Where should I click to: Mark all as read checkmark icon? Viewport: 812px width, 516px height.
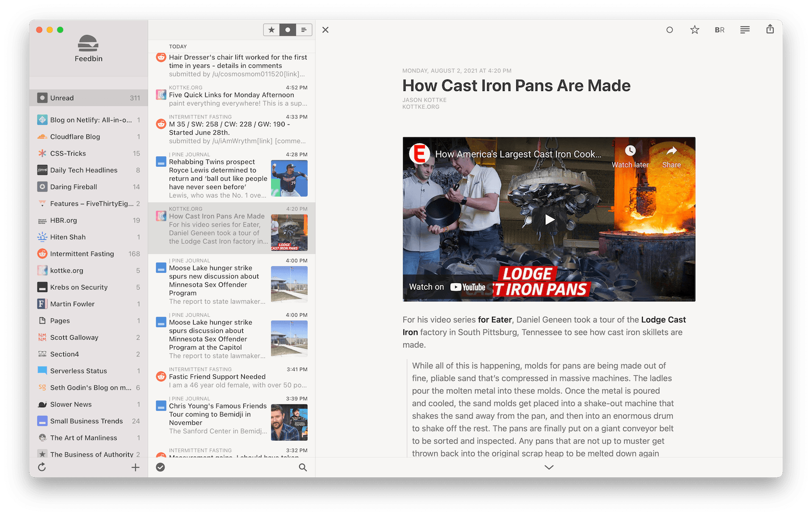point(161,467)
